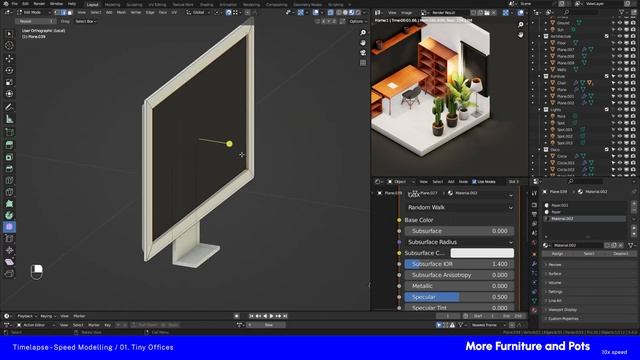Toggle Lights collection exclude checkbox
Image resolution: width=640 pixels, height=360 pixels.
click(x=607, y=110)
